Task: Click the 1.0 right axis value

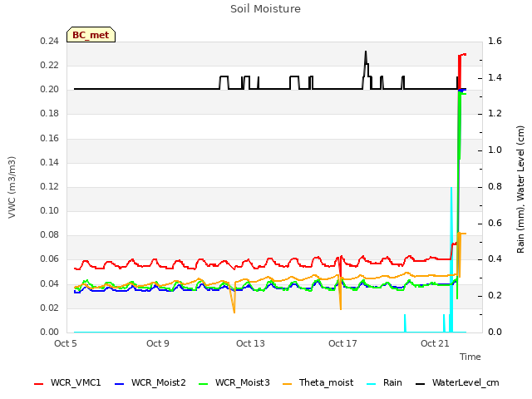Action: [x=495, y=150]
